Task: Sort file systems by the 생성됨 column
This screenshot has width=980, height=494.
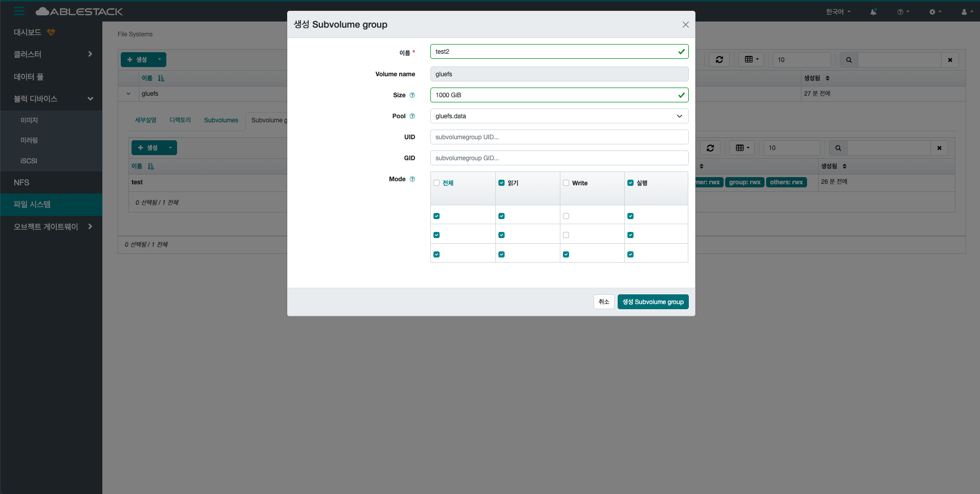Action: pos(817,78)
